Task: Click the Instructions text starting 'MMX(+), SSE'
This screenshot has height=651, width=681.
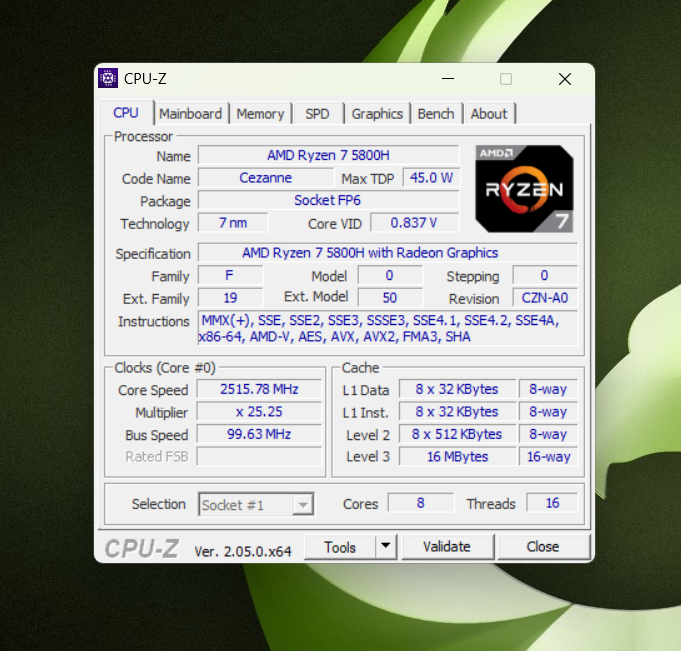Action: click(388, 328)
